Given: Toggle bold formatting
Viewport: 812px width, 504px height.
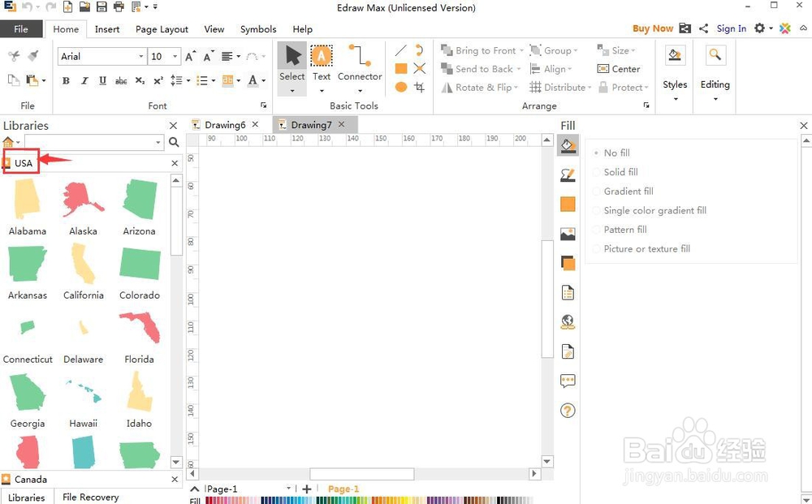Looking at the screenshot, I should pos(66,80).
